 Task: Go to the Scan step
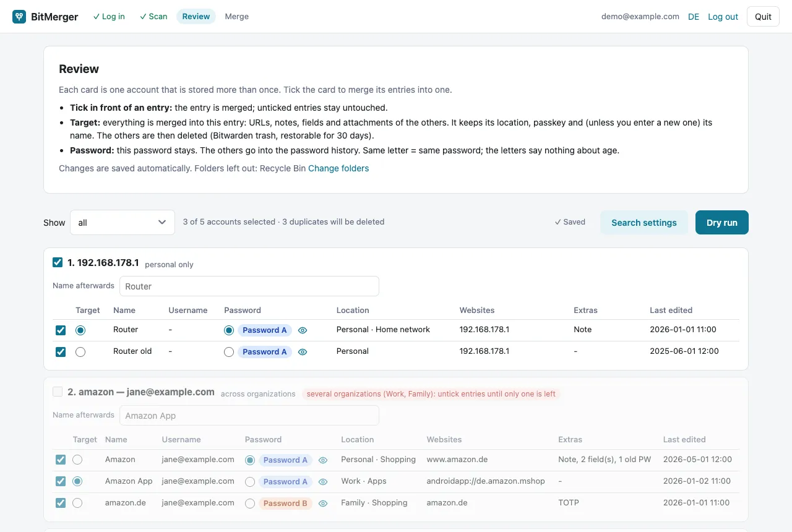tap(153, 17)
